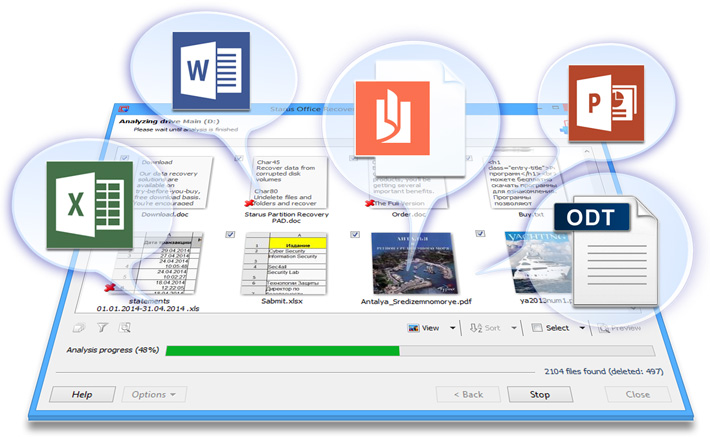Screen dimensions: 710x437
Task: Click the red X mark on PAD.doc
Action: click(x=249, y=203)
